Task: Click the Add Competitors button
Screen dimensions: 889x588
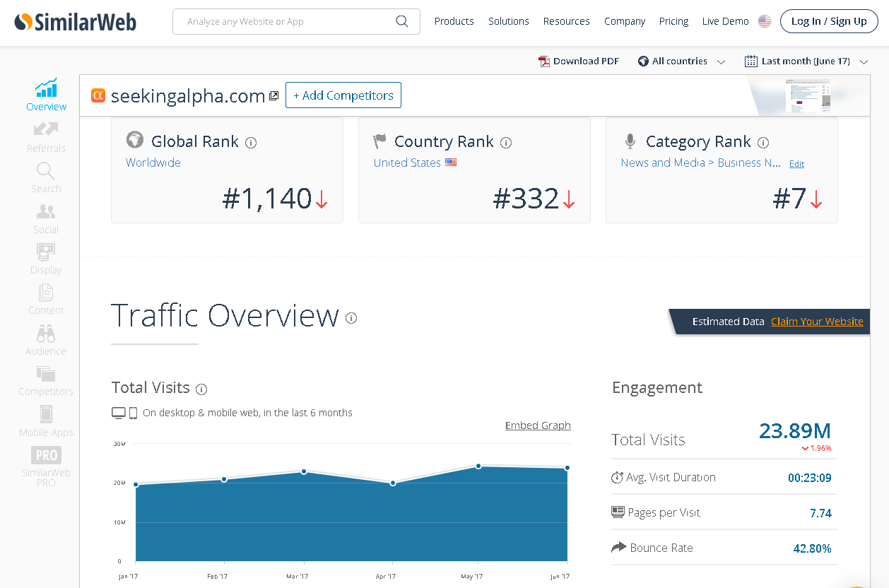Action: point(343,95)
